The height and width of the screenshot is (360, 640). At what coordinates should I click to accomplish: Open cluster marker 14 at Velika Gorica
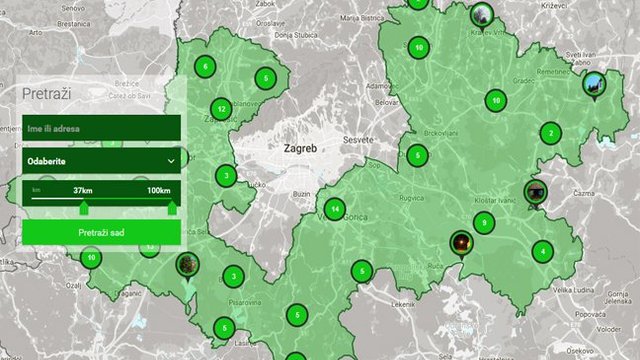(335, 209)
